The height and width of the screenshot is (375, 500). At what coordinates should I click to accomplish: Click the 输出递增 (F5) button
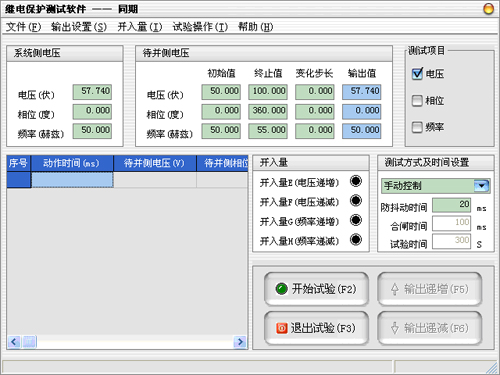(x=430, y=289)
